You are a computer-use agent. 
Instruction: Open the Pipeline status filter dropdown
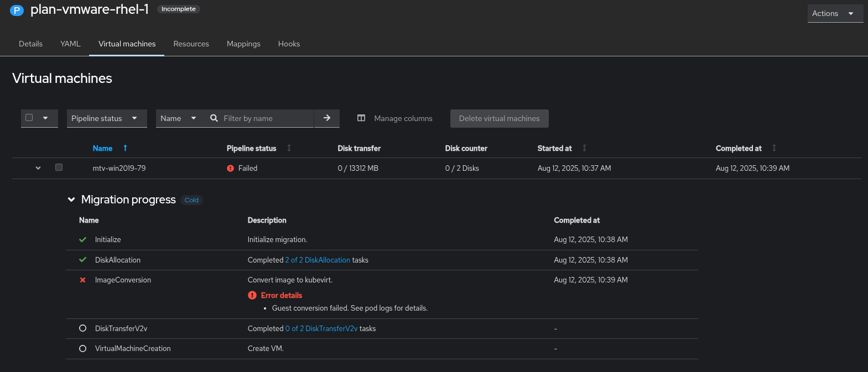107,118
